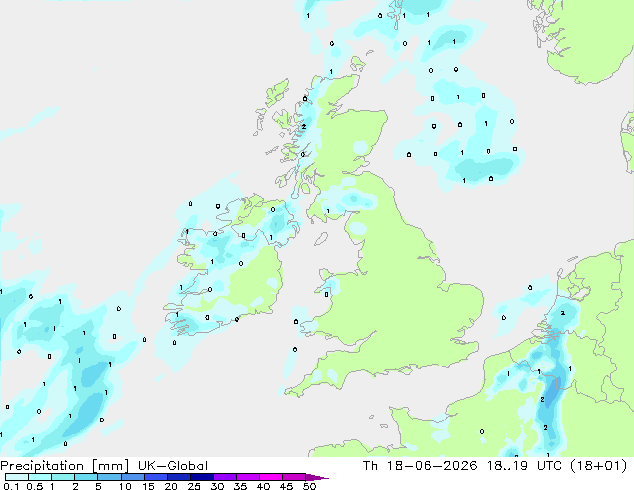Click the '10' legend scale label

point(125,486)
